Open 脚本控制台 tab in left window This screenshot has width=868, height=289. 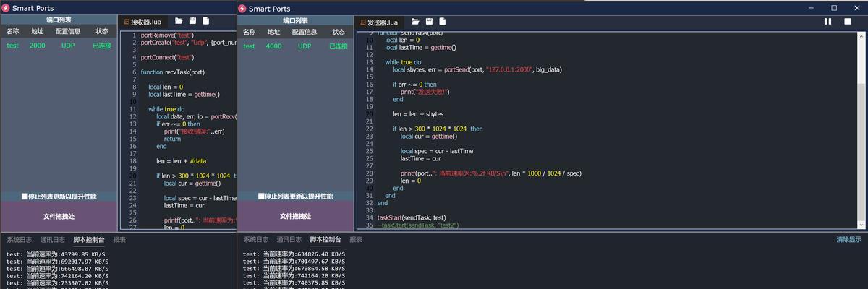click(89, 239)
